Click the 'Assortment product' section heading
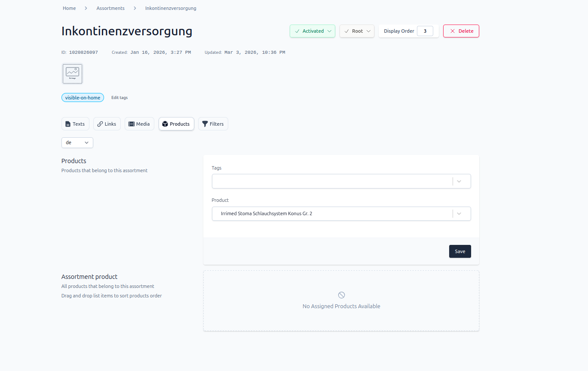The height and width of the screenshot is (371, 588). click(89, 277)
